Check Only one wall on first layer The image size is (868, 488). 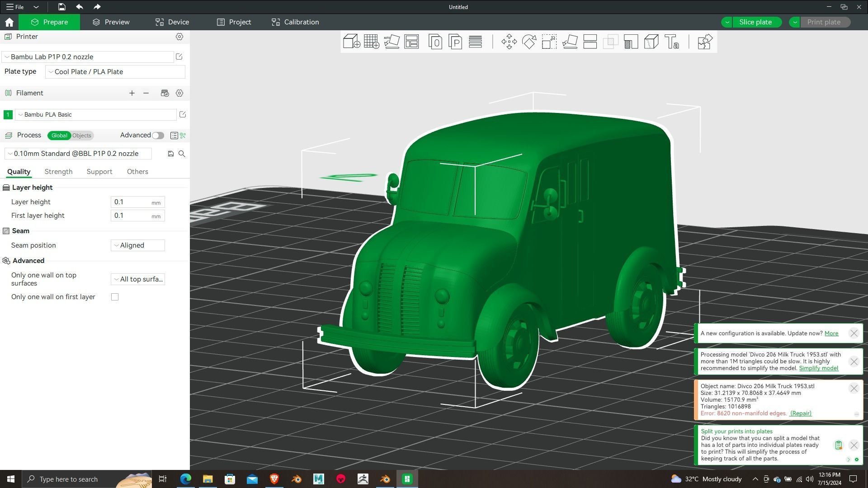click(x=115, y=297)
